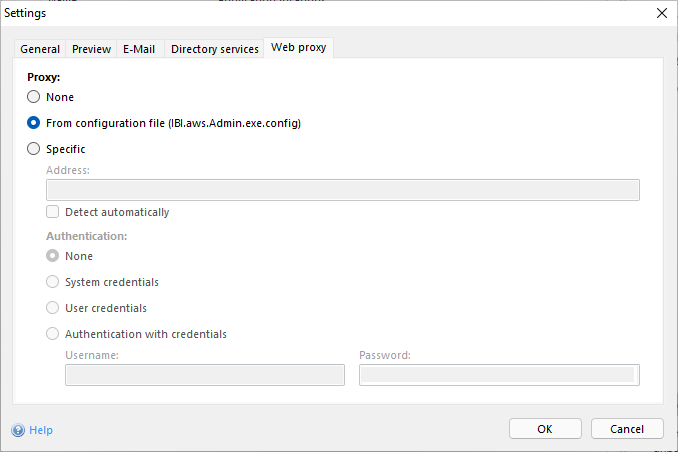Click the proxy Address input field

click(x=342, y=190)
